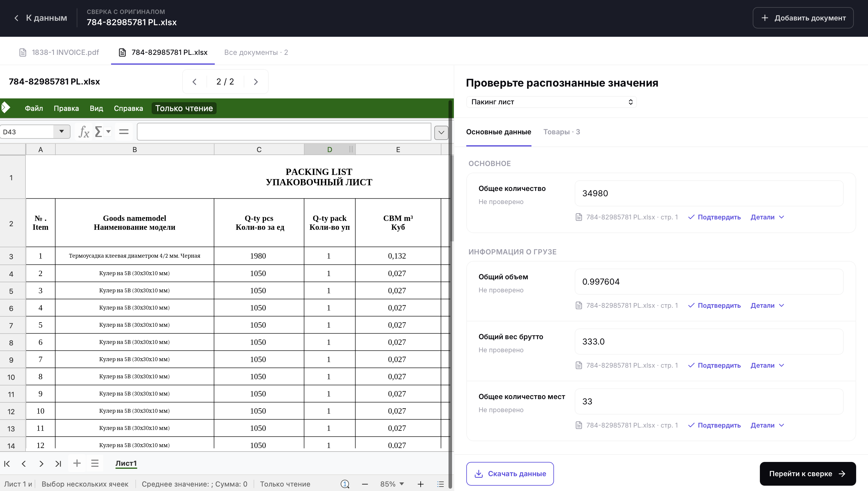The image size is (868, 491).
Task: Open the Вид menu
Action: [96, 108]
